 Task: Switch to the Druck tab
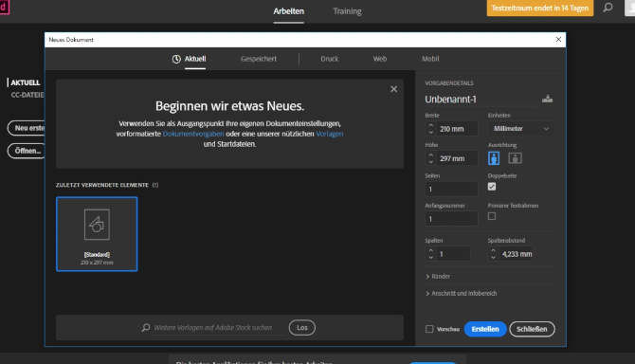point(329,59)
